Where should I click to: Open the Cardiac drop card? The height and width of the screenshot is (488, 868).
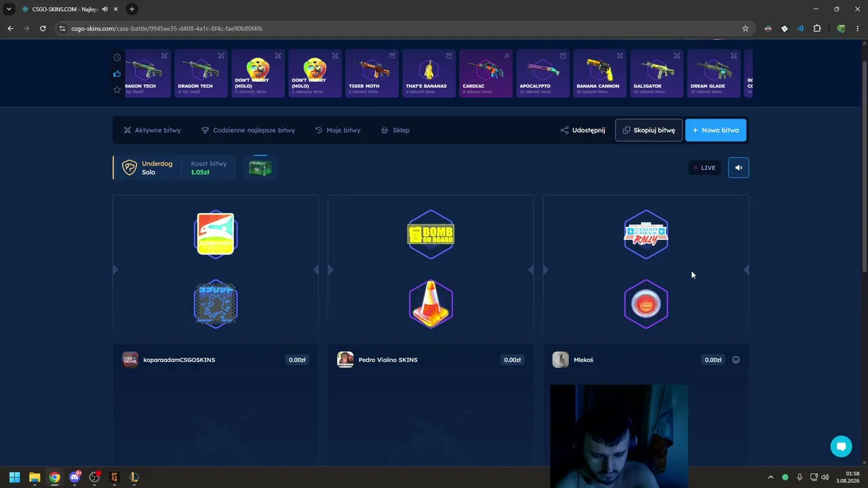pos(486,73)
